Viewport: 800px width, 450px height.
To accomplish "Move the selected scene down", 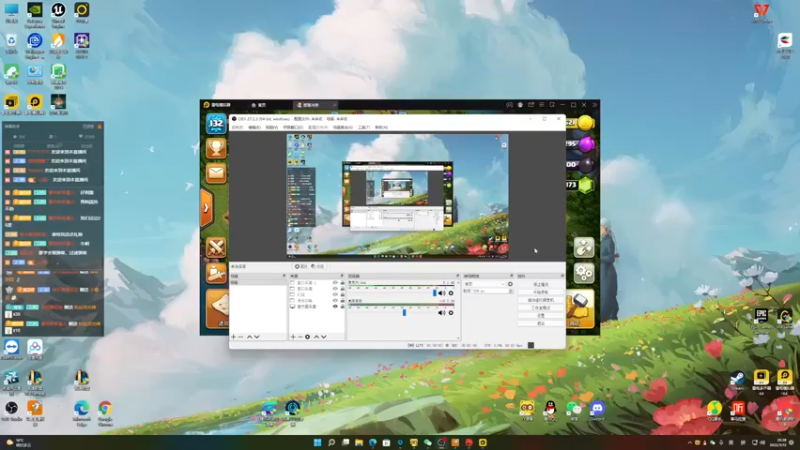I will pos(257,337).
